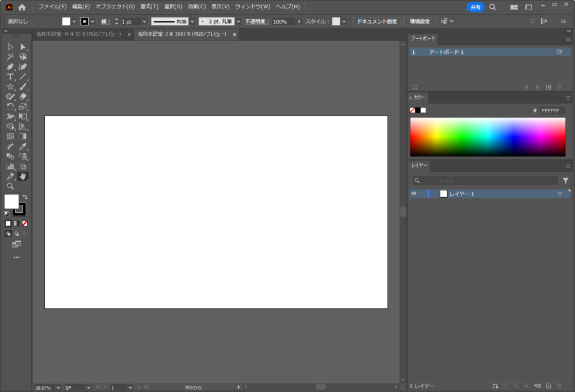Choose the Magic Wand tool
This screenshot has height=392, width=575.
click(10, 57)
